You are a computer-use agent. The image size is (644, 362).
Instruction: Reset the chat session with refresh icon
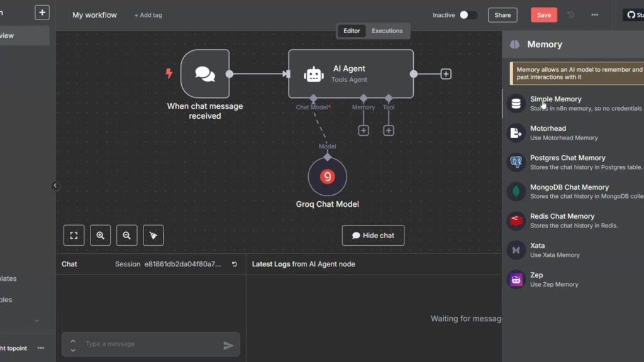click(235, 264)
